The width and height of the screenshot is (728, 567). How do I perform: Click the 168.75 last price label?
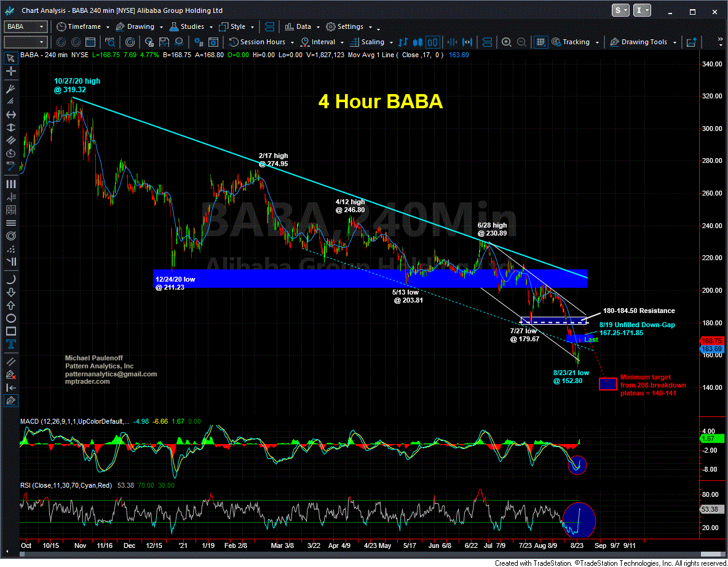712,341
